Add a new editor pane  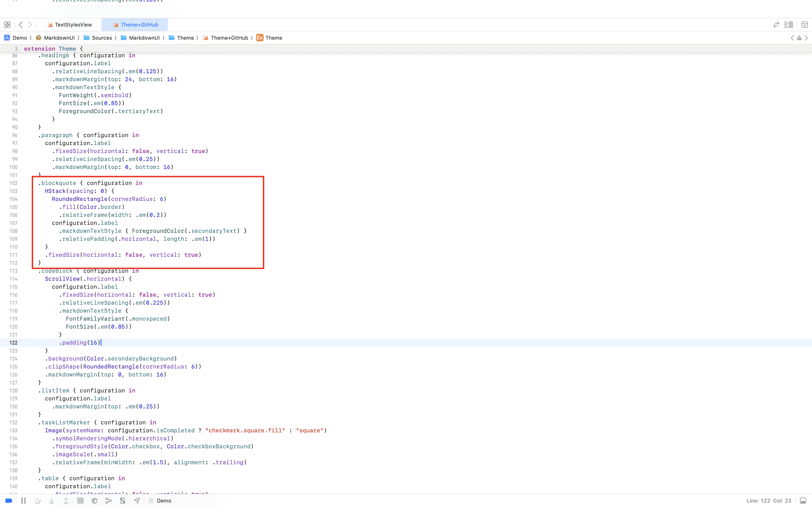coord(804,25)
